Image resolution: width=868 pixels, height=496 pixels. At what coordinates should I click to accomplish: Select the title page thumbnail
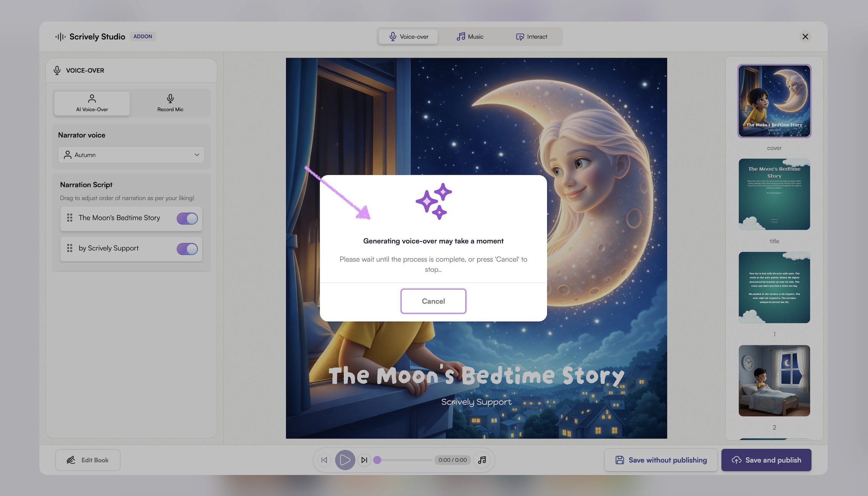[774, 194]
